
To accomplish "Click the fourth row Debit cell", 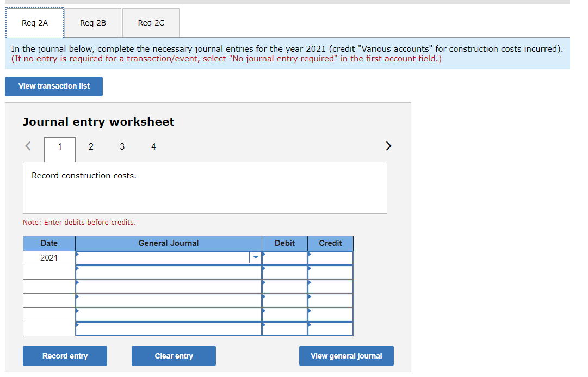I will pos(284,300).
